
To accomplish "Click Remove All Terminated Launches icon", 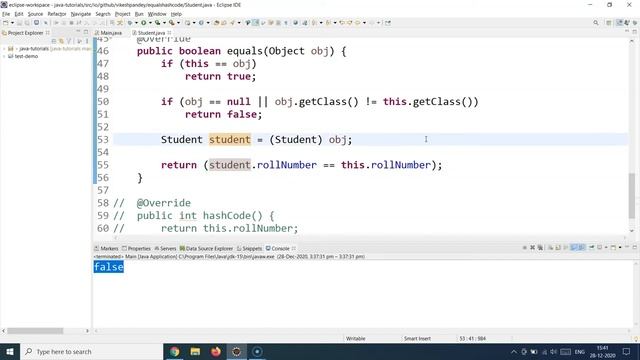I will point(540,247).
